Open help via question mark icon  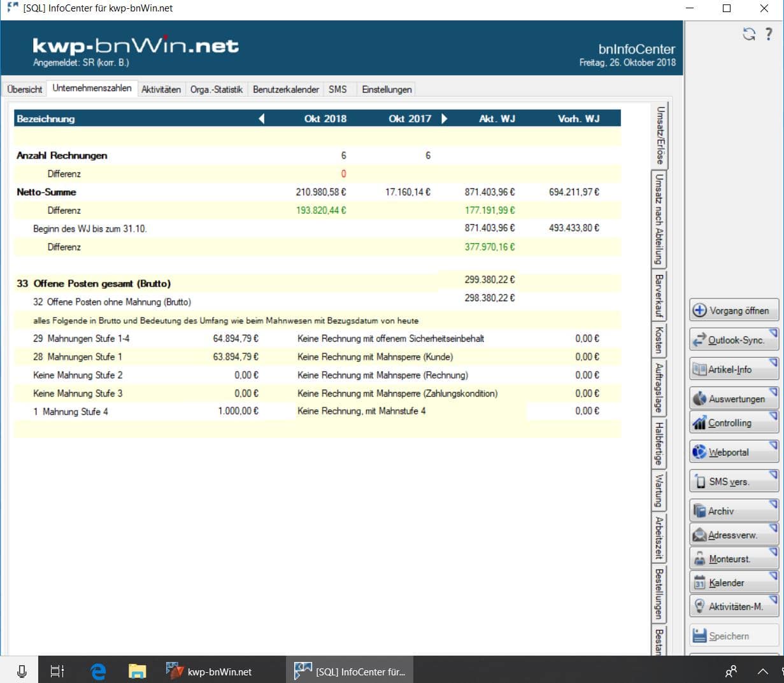[x=769, y=34]
